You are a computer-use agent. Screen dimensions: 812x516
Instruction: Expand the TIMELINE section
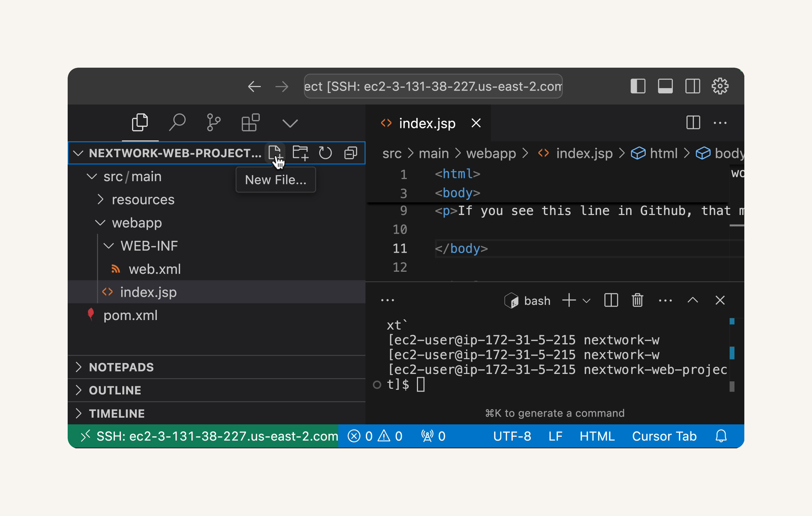click(x=216, y=413)
